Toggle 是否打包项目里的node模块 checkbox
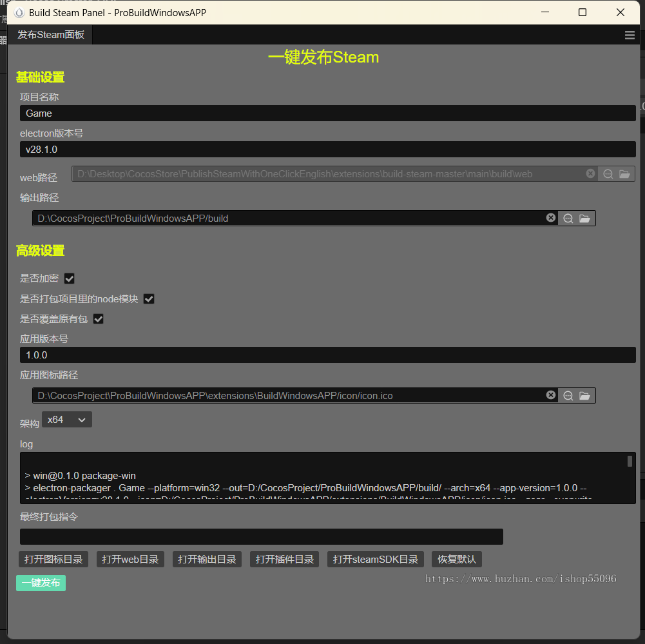Screen dimensions: 645x644 pos(149,298)
